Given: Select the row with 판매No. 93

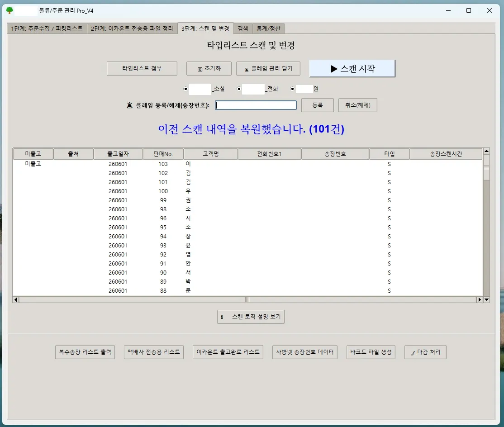Looking at the screenshot, I should pyautogui.click(x=247, y=246).
